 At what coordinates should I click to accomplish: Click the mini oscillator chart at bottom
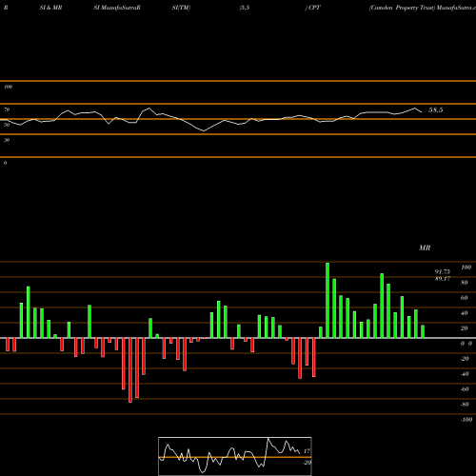pyautogui.click(x=235, y=456)
